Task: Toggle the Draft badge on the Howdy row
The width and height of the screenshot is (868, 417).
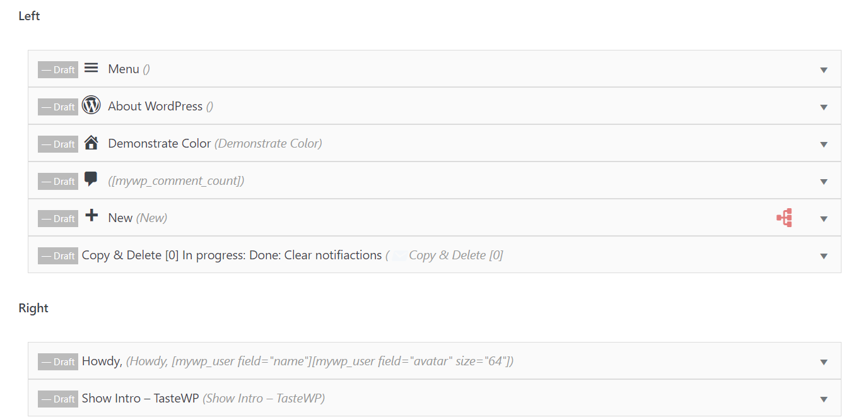Action: point(57,361)
